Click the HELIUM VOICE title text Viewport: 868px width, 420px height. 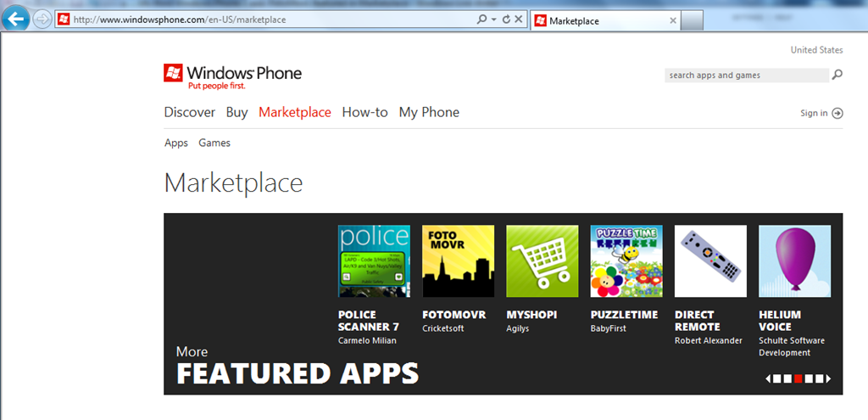780,321
